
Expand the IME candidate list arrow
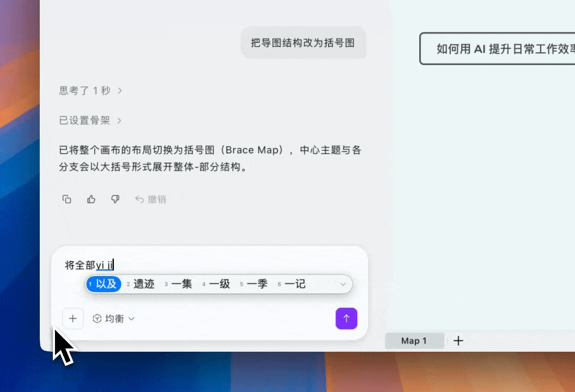pyautogui.click(x=343, y=284)
